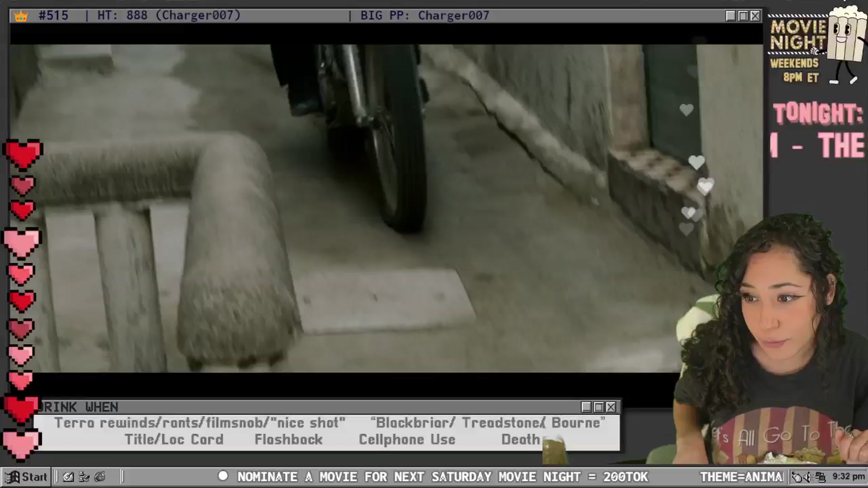This screenshot has height=488, width=868.
Task: Select the 'Title/Loc Card' rule
Action: pos(174,440)
